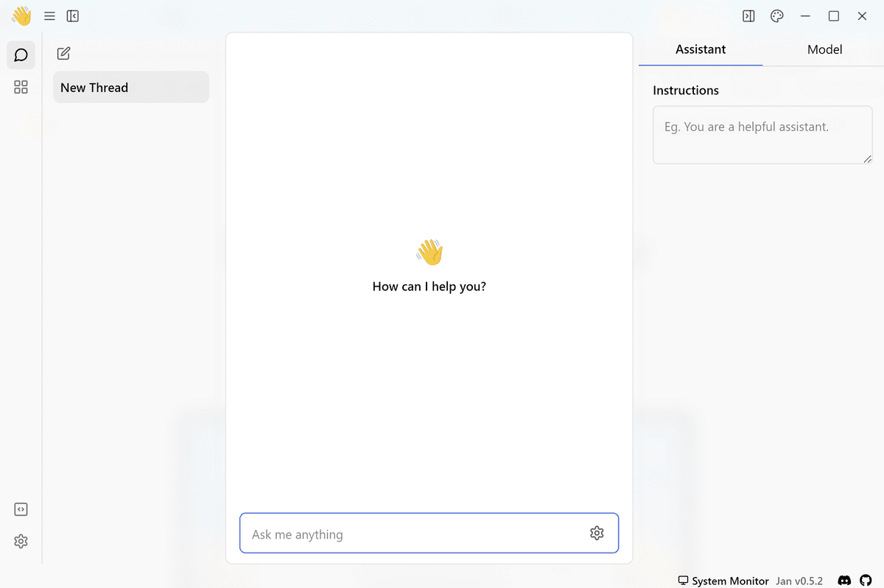Click the Instructions text area
Image resolution: width=884 pixels, height=588 pixels.
[x=762, y=135]
